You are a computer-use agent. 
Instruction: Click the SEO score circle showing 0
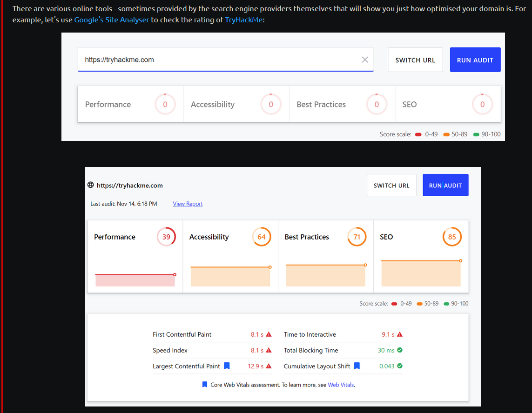click(x=482, y=104)
